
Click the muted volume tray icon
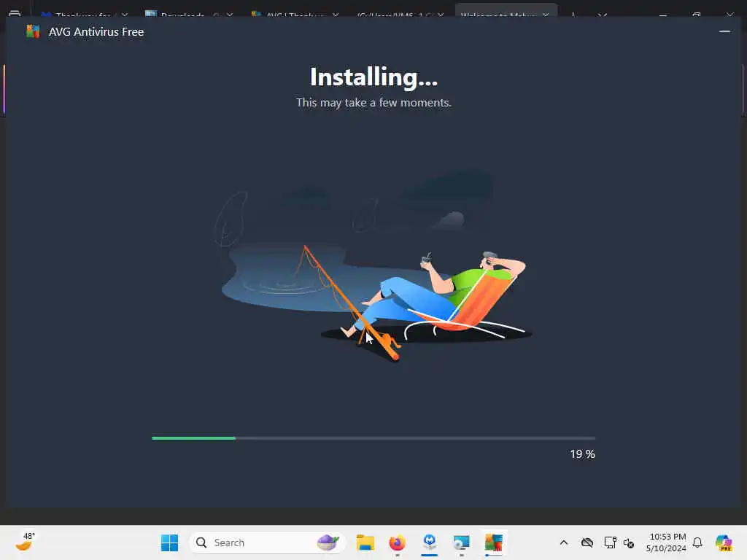[x=629, y=542]
